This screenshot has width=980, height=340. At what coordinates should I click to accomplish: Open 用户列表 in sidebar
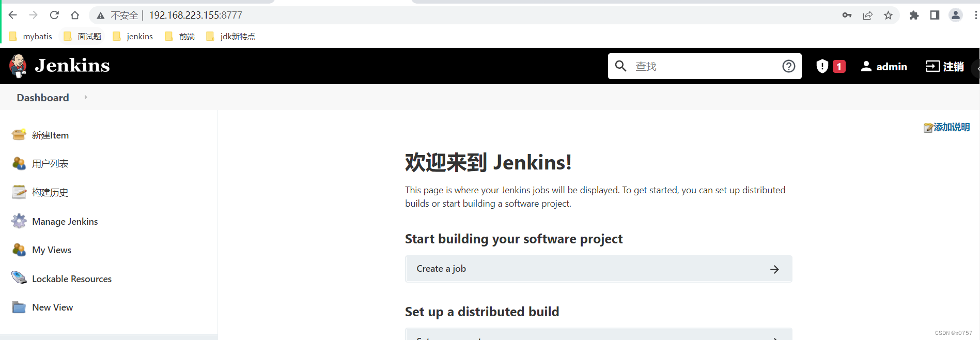pos(50,163)
